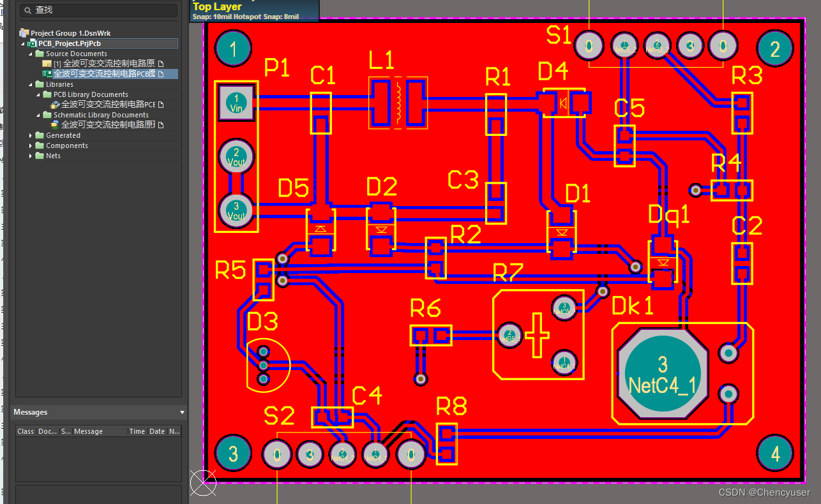Select mounting hole 2 on the PCB
This screenshot has height=504, width=821.
pos(775,49)
